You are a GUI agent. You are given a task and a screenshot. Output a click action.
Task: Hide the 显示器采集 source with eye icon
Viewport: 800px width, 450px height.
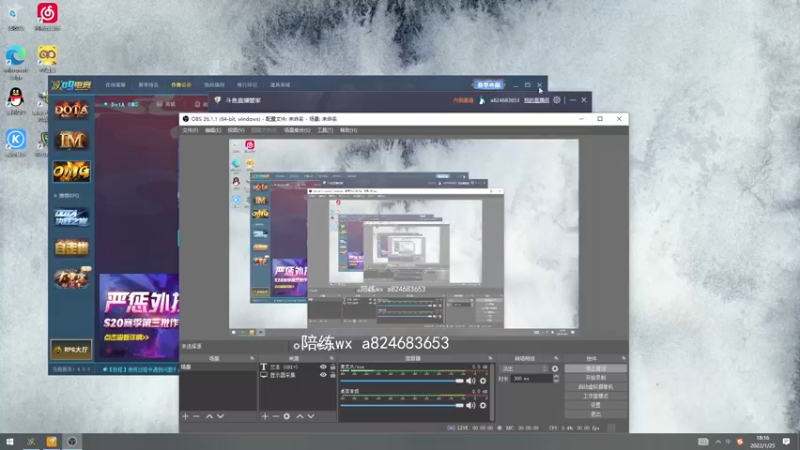[323, 375]
